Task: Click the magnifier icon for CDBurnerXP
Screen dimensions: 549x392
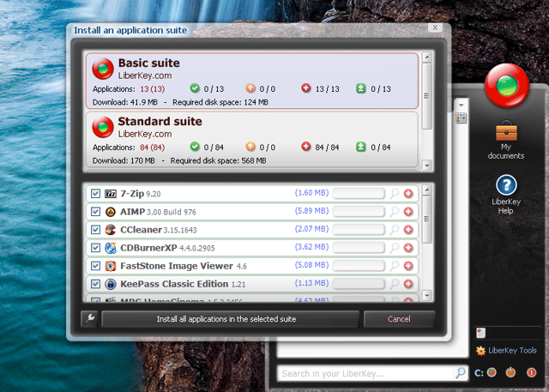Action: click(x=395, y=247)
